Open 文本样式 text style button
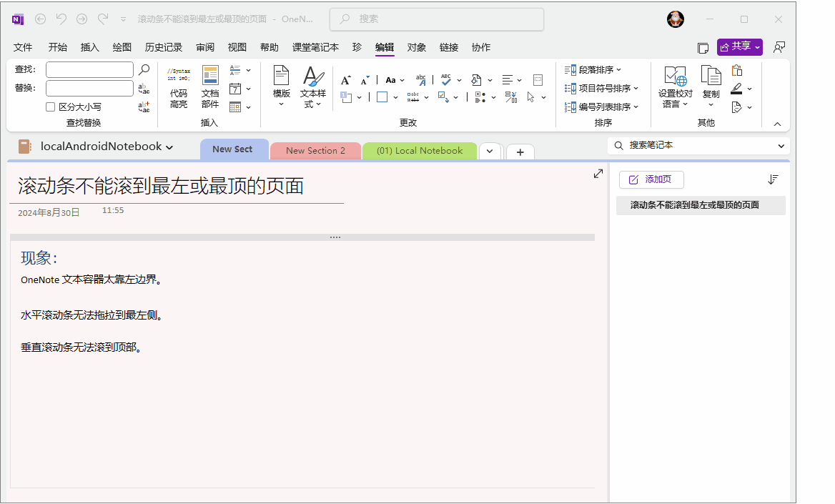The width and height of the screenshot is (835, 504). 313,87
